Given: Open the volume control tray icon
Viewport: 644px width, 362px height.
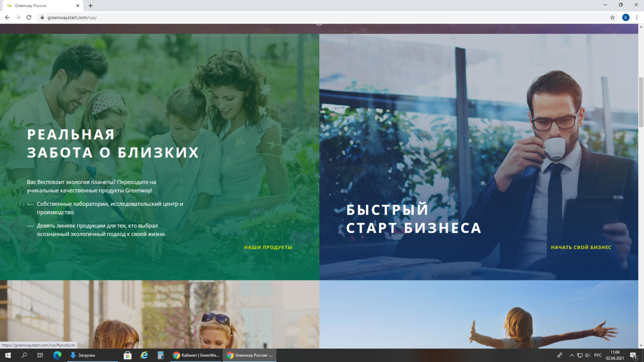Looking at the screenshot, I should [x=588, y=355].
